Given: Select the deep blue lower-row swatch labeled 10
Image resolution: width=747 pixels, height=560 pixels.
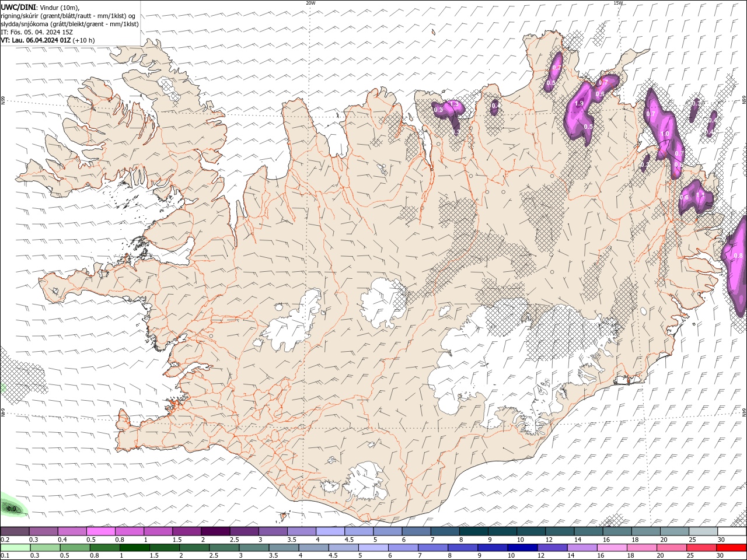Looking at the screenshot, I should click(x=522, y=548).
